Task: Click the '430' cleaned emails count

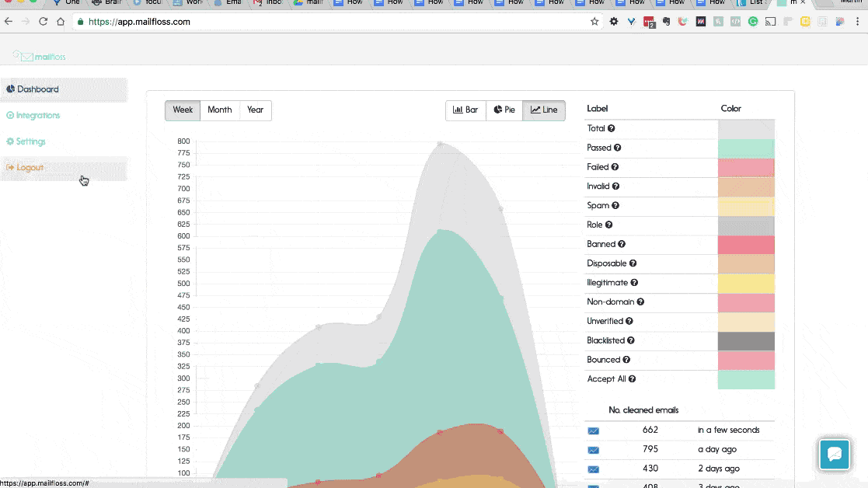Action: 650,469
